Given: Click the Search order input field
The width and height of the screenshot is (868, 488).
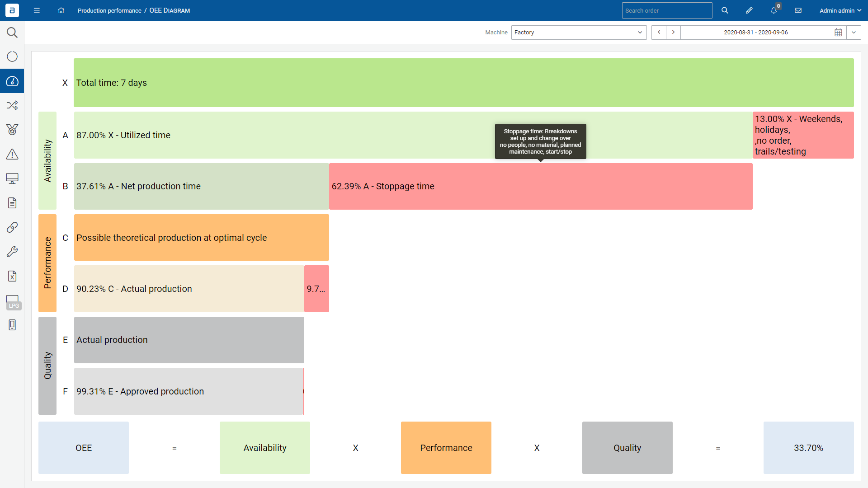Looking at the screenshot, I should point(667,10).
